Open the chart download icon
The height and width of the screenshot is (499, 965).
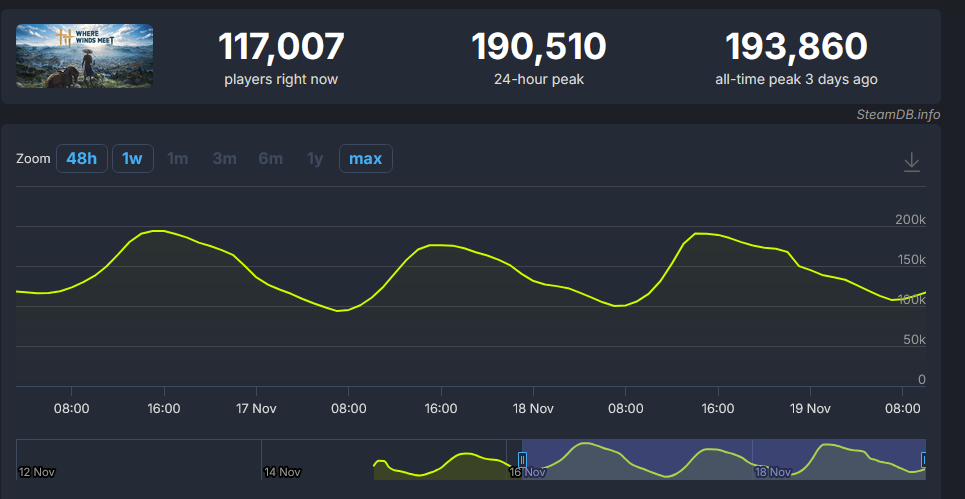911,162
